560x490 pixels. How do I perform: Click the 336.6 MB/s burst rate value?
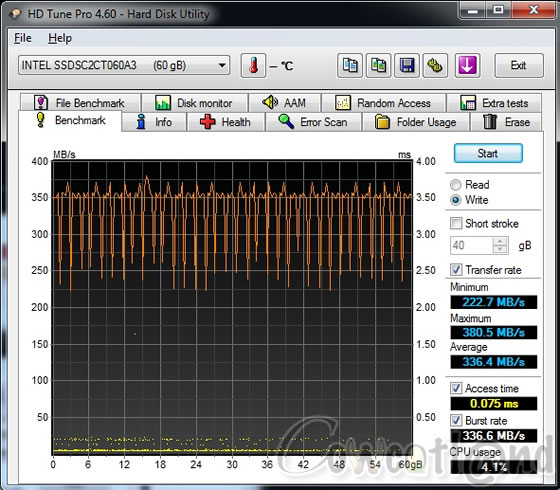[x=494, y=436]
